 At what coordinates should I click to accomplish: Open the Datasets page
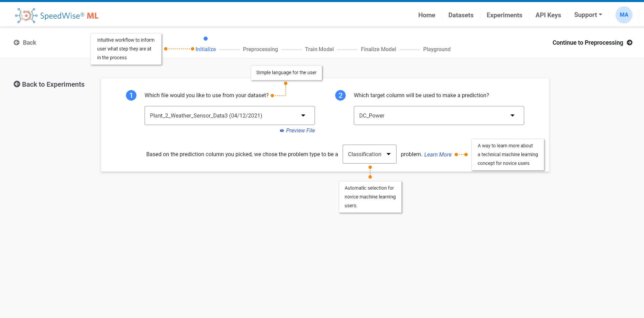point(460,15)
